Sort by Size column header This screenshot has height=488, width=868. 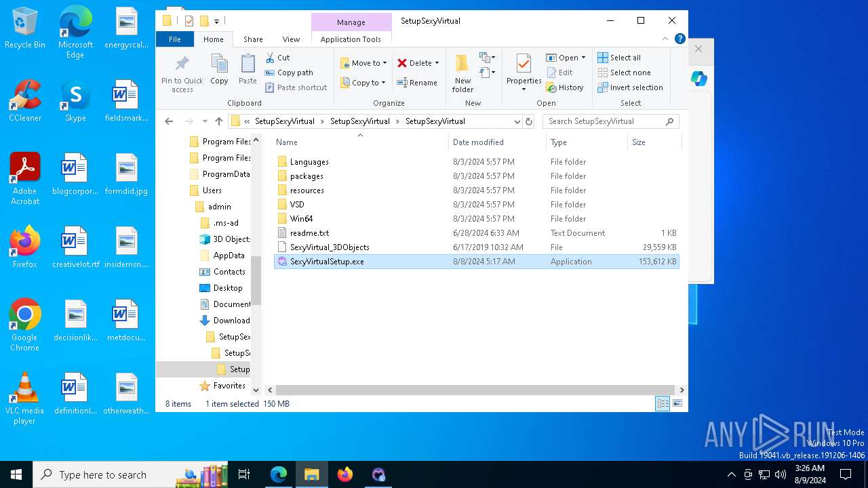click(x=654, y=142)
